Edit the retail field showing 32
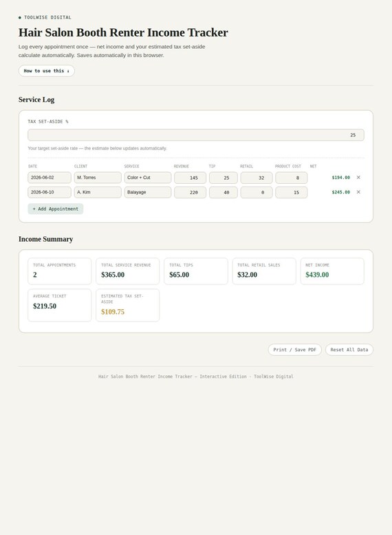The height and width of the screenshot is (535, 392). point(257,178)
